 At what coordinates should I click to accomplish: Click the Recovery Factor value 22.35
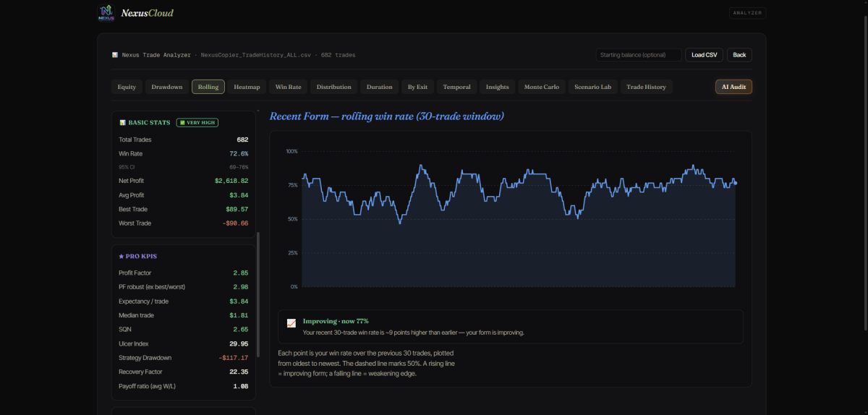pos(239,372)
